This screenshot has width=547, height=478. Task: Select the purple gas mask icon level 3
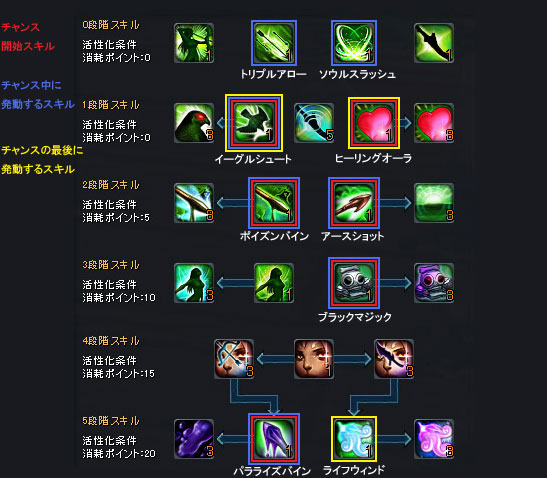[434, 283]
